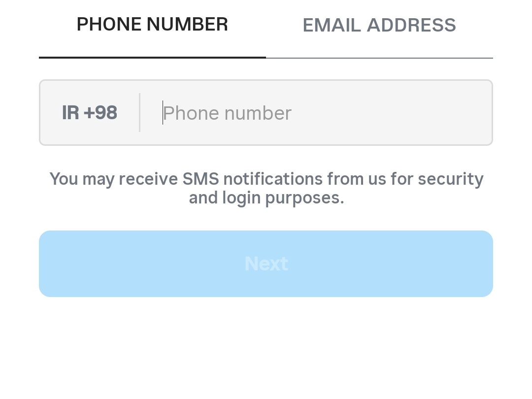Screen dimensions: 532x399
Task: Click the "security and login purposes" text line
Action: pos(266,198)
